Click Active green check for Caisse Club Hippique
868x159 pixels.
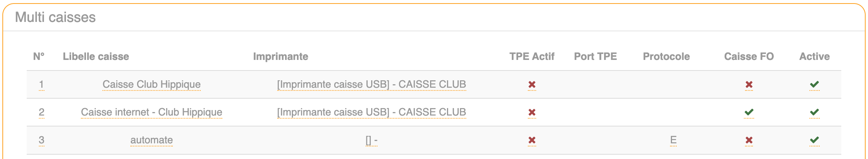pyautogui.click(x=814, y=85)
